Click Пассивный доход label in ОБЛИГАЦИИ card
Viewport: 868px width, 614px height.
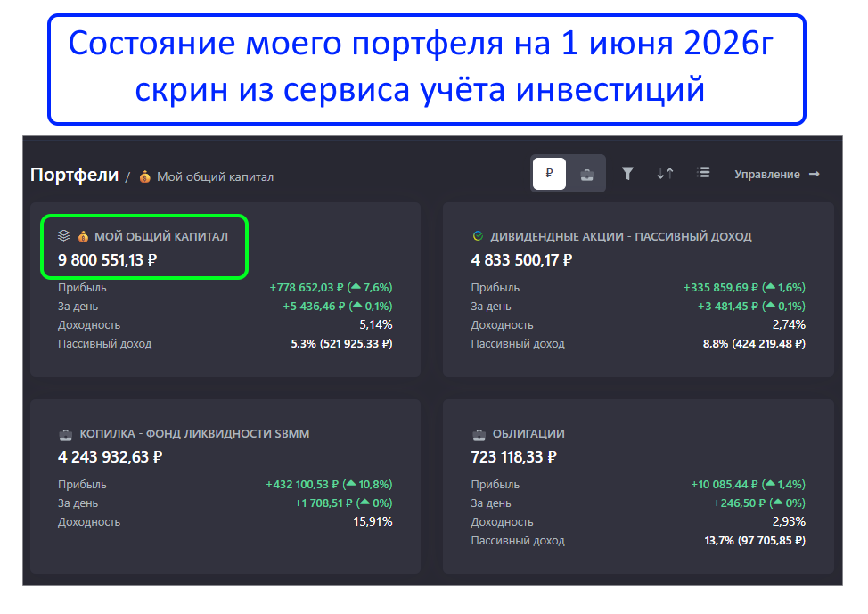(x=518, y=541)
